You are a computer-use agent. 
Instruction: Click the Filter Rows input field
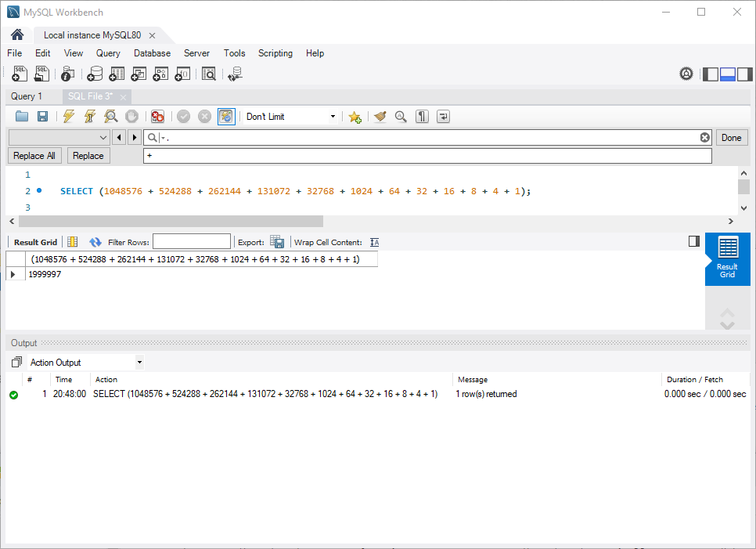tap(192, 242)
